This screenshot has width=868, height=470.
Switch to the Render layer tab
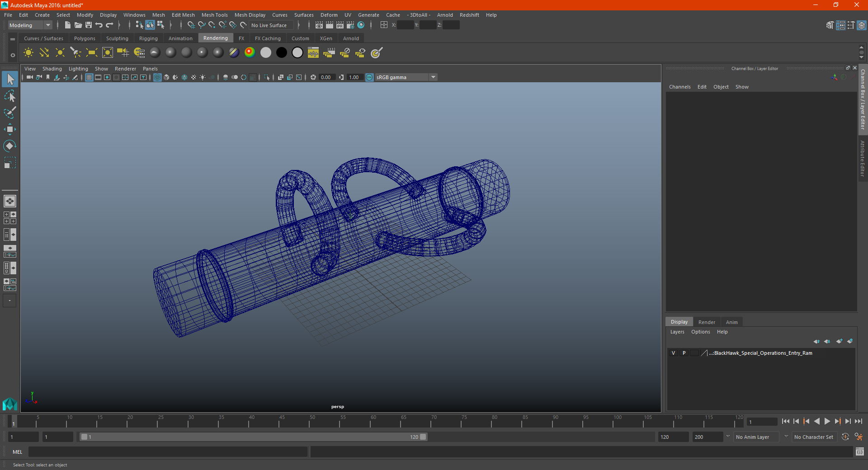pyautogui.click(x=707, y=322)
